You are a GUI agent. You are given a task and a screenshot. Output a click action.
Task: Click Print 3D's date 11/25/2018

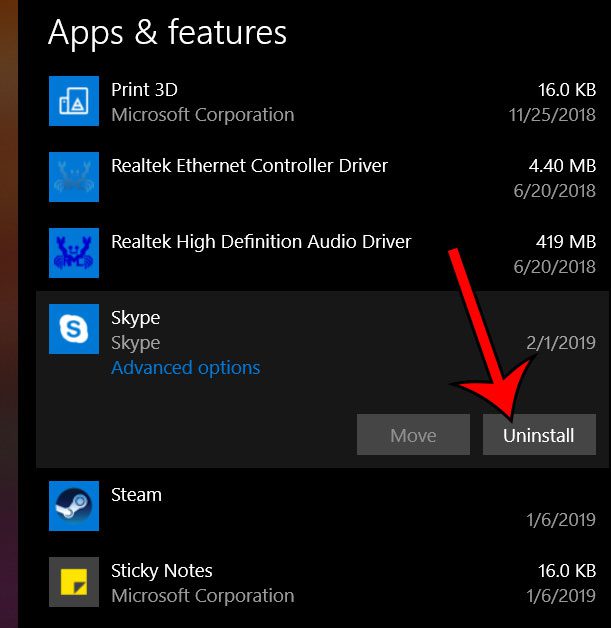pyautogui.click(x=550, y=114)
